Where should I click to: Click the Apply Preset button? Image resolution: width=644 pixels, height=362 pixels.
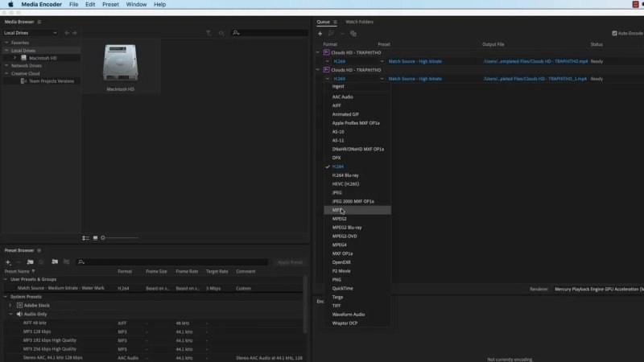[x=290, y=262]
